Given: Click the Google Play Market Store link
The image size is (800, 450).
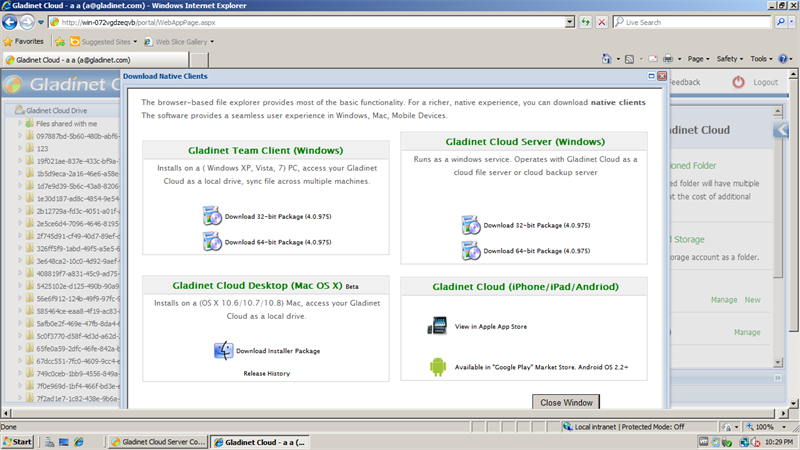Looking at the screenshot, I should click(x=541, y=367).
